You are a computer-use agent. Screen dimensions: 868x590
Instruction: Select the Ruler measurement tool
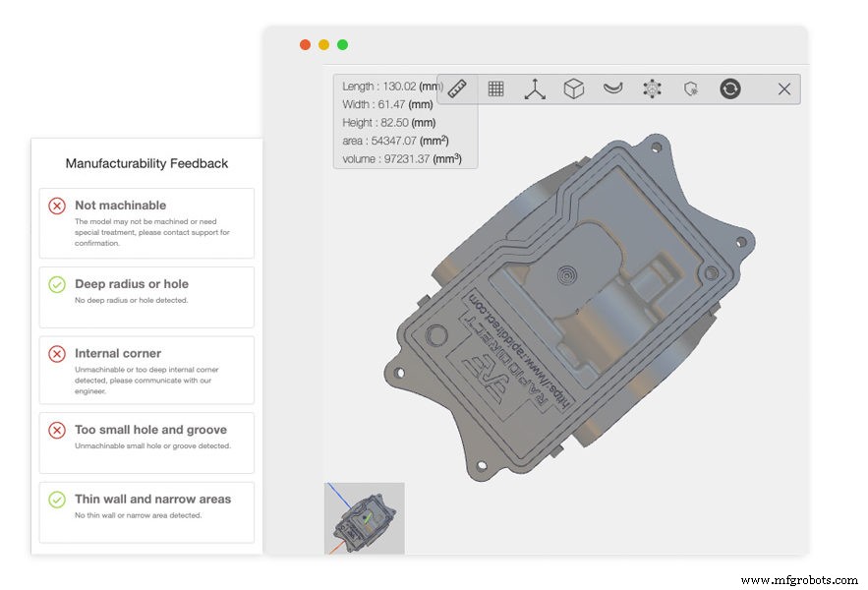pyautogui.click(x=455, y=88)
